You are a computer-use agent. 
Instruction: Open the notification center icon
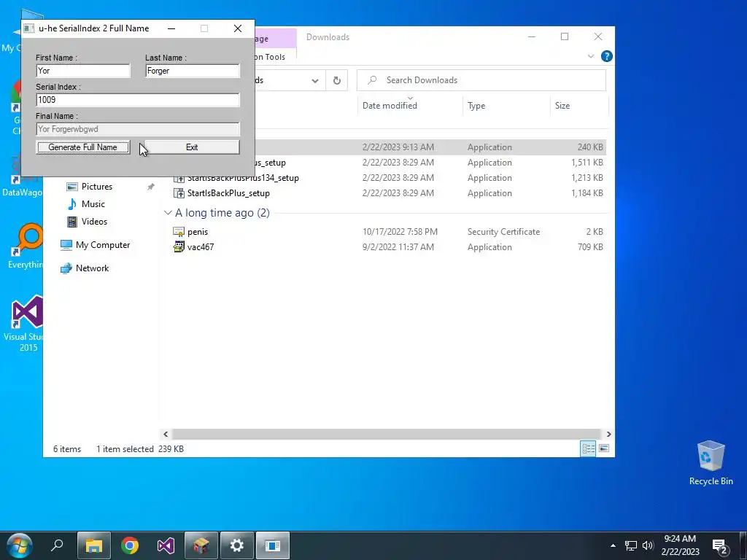pos(720,546)
